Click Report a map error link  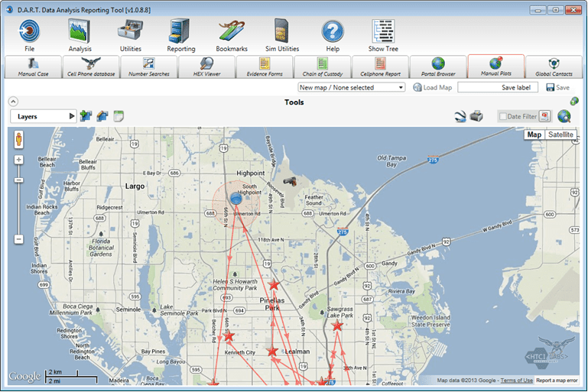tap(557, 381)
